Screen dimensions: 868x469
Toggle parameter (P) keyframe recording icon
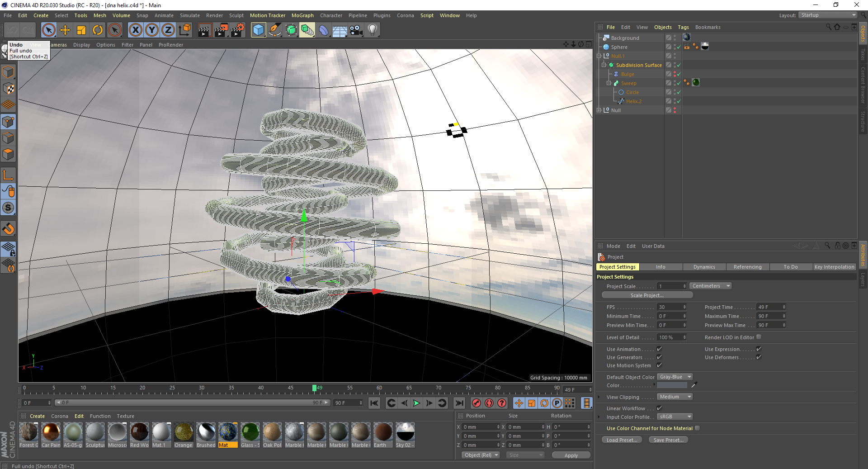pos(557,403)
